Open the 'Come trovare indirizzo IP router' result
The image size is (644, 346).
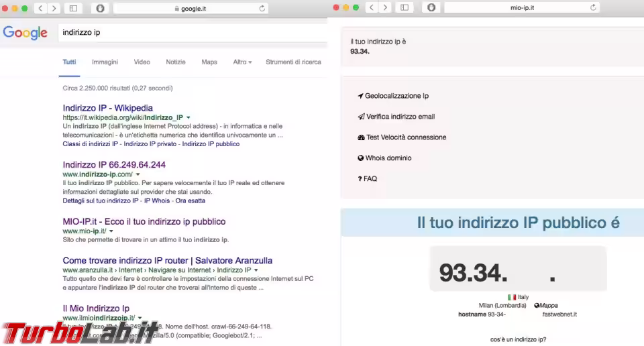point(168,261)
